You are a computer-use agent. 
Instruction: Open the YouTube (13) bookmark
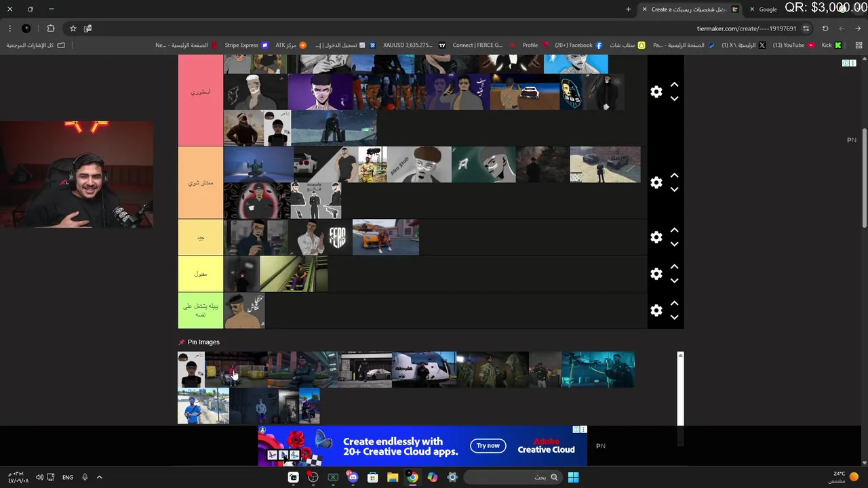[793, 45]
